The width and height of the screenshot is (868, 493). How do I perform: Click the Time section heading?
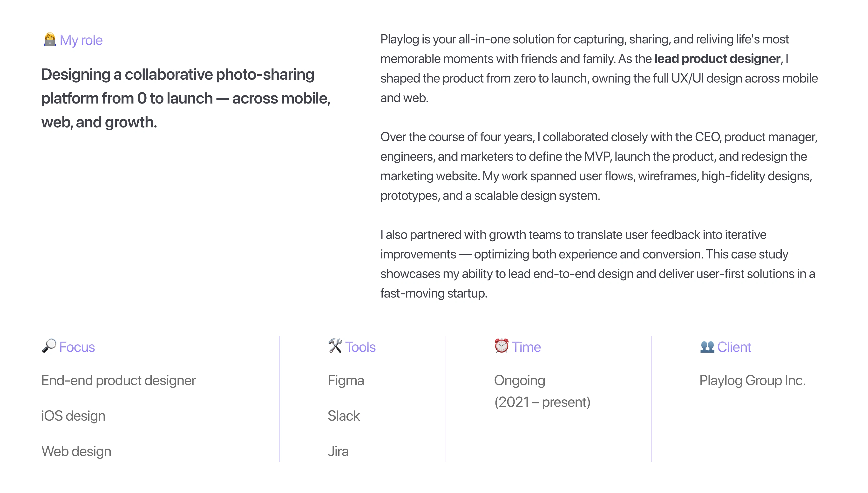[x=526, y=347]
